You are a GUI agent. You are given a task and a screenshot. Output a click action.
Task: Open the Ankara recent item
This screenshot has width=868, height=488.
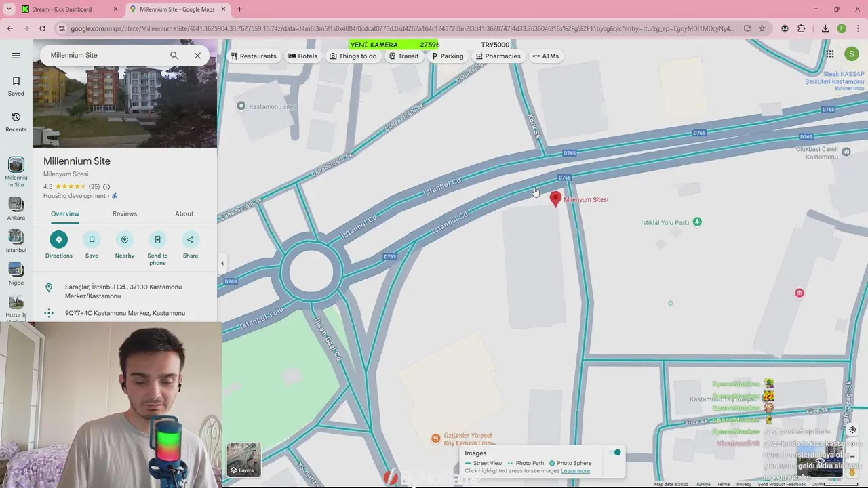coord(16,209)
